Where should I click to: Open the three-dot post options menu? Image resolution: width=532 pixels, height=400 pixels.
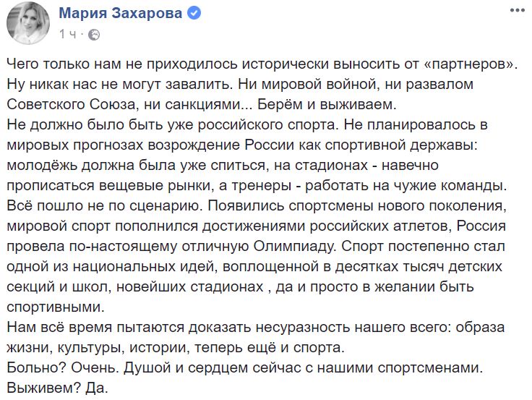518,11
